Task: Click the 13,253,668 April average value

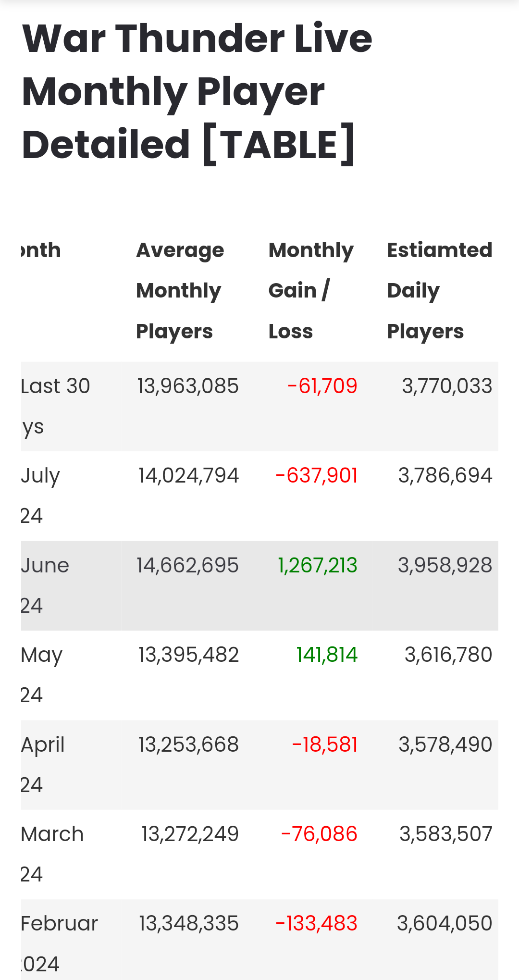Action: tap(188, 745)
